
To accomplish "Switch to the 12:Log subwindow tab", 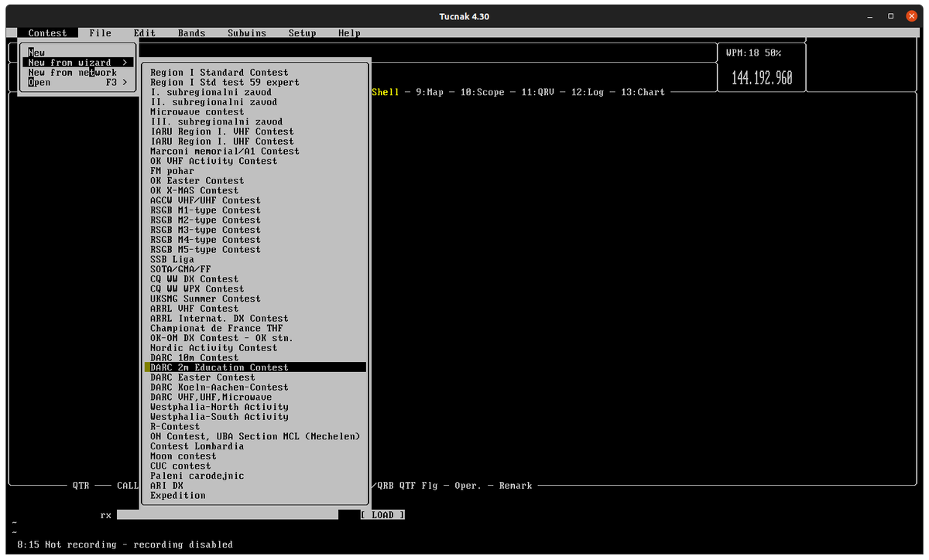I will coord(588,92).
